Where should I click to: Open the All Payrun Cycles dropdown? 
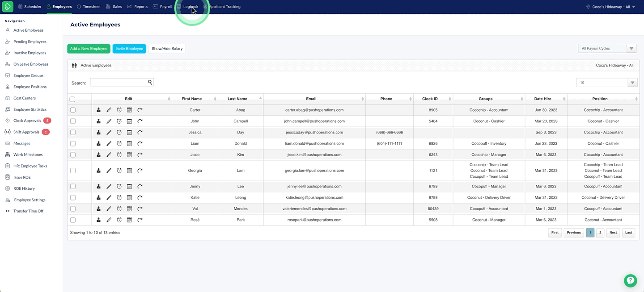coord(607,48)
